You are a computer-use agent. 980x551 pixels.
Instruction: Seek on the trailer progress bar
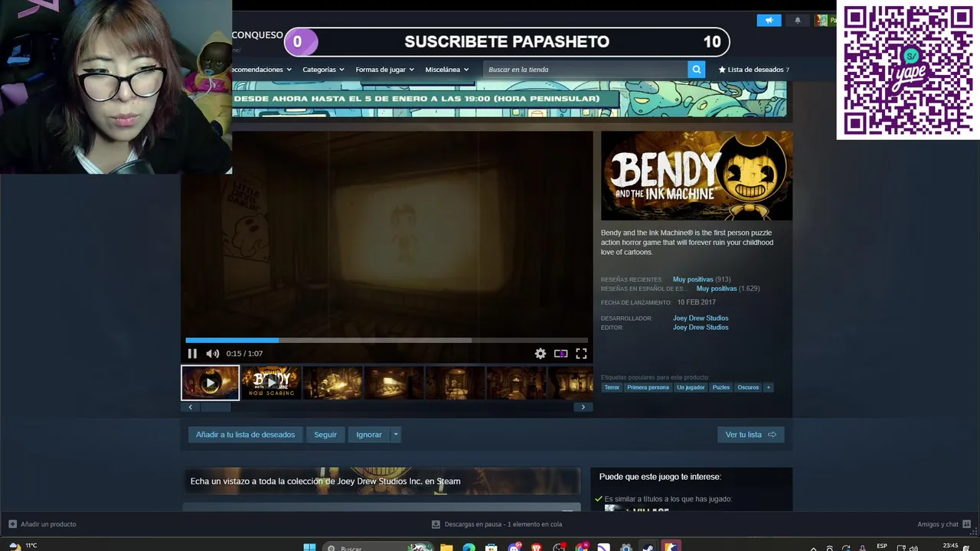387,340
